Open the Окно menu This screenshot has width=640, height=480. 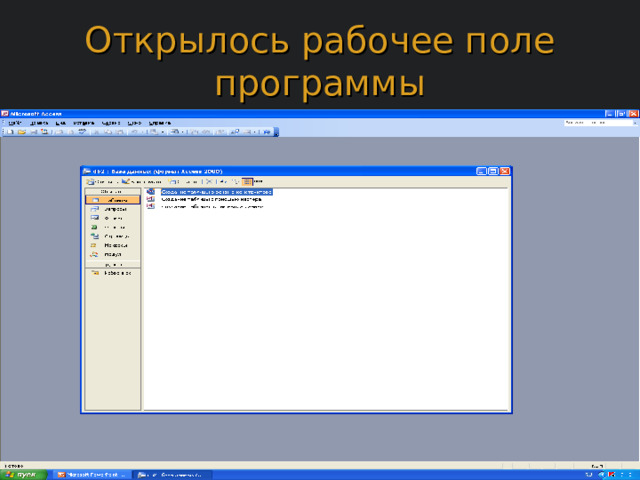point(134,123)
